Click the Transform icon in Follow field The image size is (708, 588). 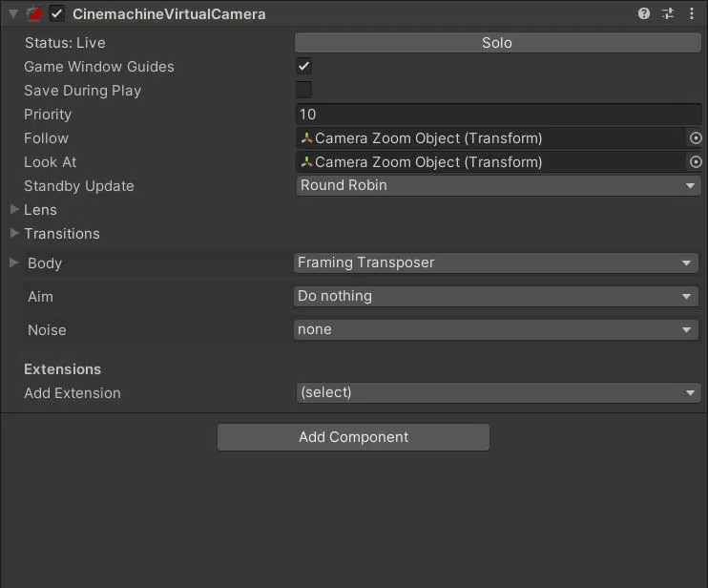[x=306, y=138]
